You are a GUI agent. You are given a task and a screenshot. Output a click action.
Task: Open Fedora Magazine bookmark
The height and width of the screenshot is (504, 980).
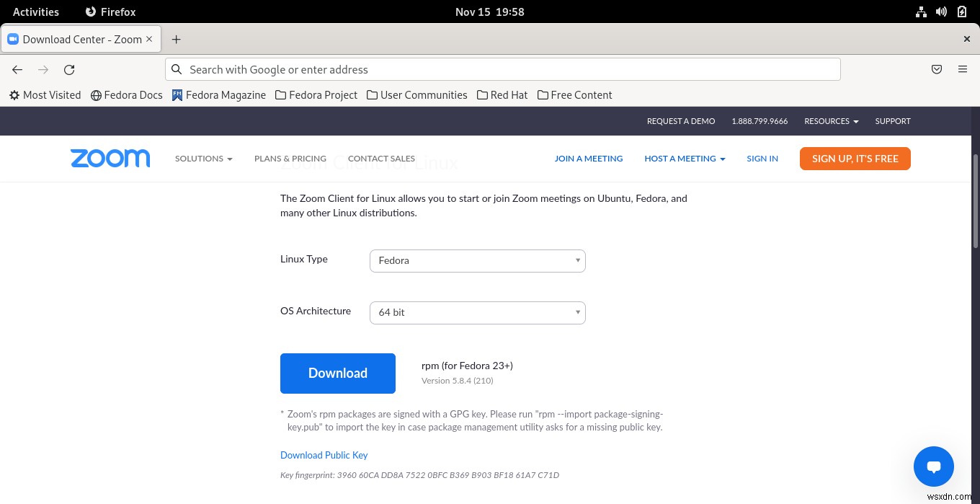pyautogui.click(x=219, y=95)
